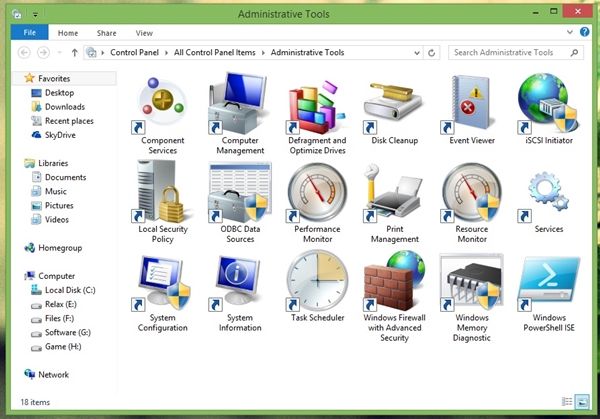The width and height of the screenshot is (600, 419).
Task: Switch to large icons view button
Action: (x=582, y=401)
